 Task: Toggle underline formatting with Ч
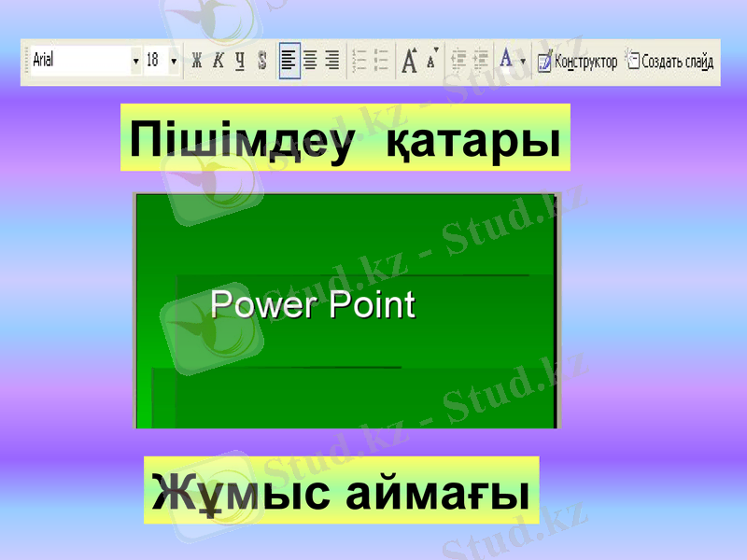[239, 58]
